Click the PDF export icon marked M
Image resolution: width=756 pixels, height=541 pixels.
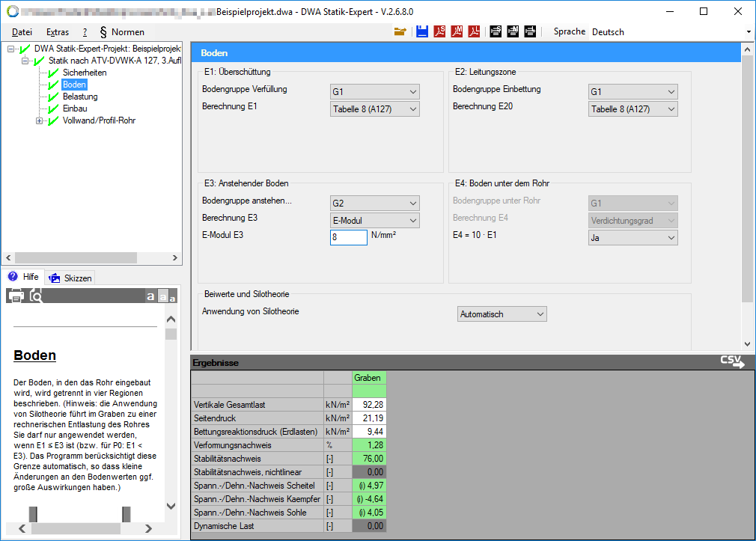[457, 31]
